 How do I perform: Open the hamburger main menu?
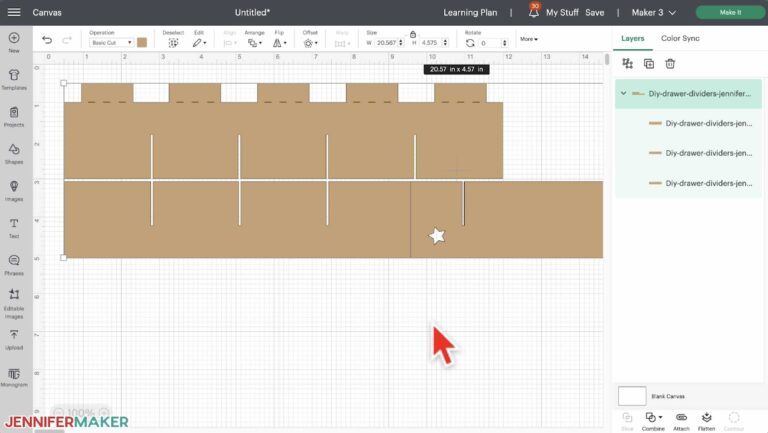tap(14, 12)
